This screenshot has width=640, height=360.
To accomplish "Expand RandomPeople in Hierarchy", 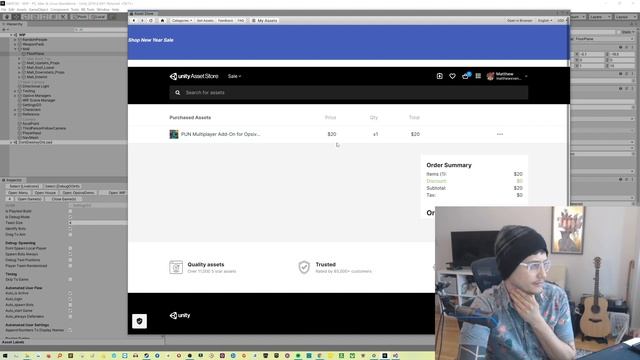I will click(x=15, y=40).
